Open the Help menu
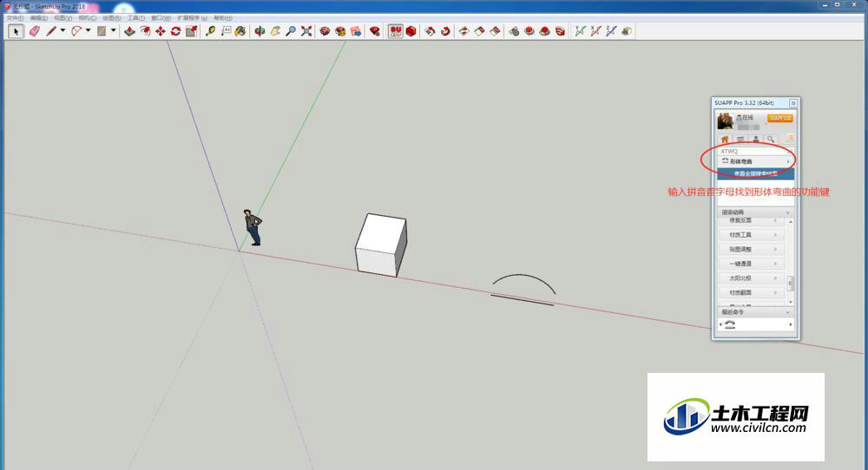This screenshot has width=868, height=470. pos(222,18)
